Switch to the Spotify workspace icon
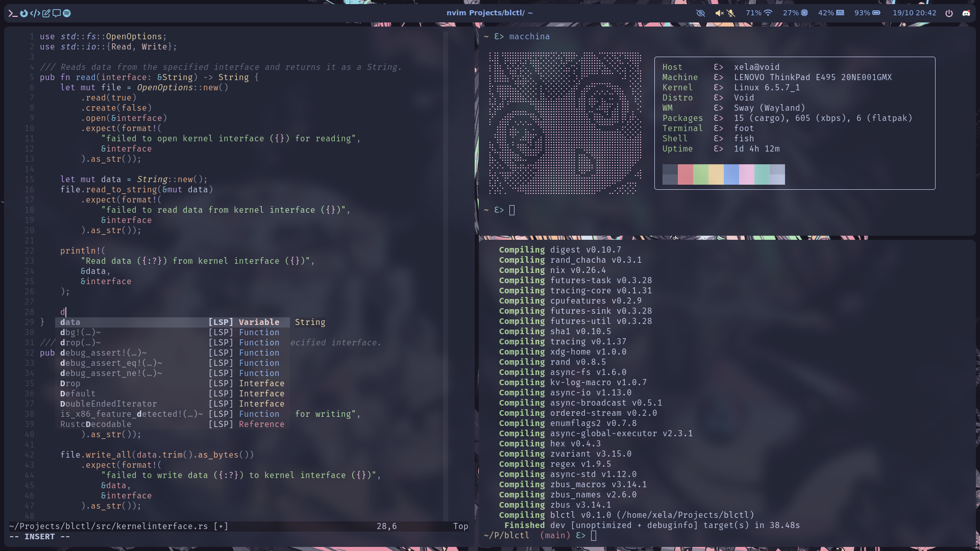The image size is (980, 551). [67, 13]
